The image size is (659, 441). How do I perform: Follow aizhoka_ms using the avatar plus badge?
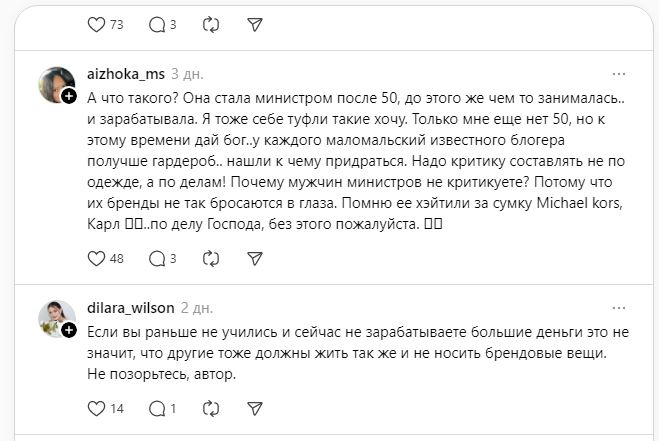tap(69, 97)
